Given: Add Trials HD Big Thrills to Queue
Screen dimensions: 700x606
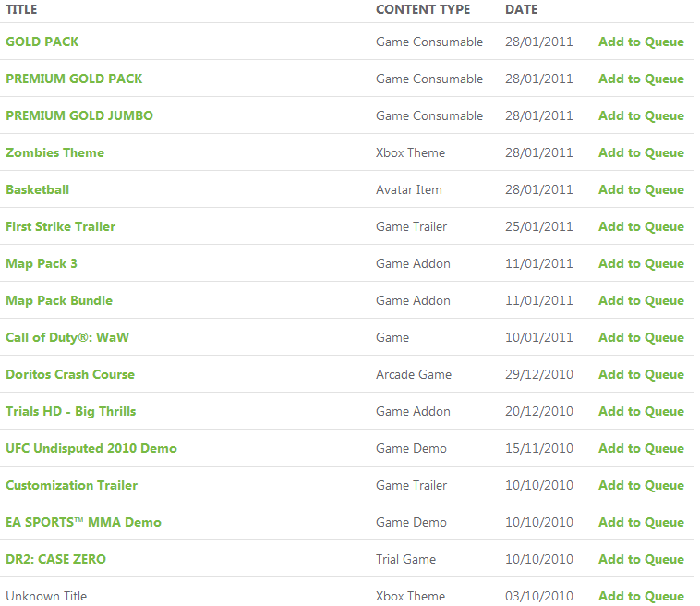Looking at the screenshot, I should (641, 411).
